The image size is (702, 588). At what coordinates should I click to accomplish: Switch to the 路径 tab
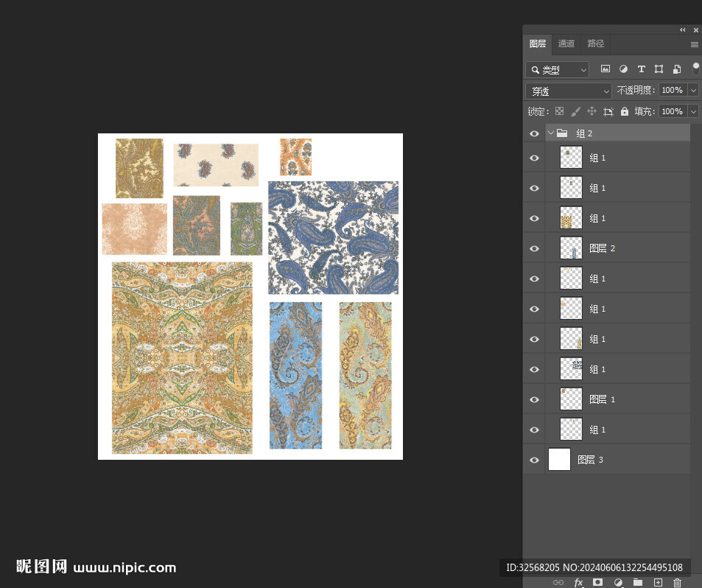click(x=595, y=44)
